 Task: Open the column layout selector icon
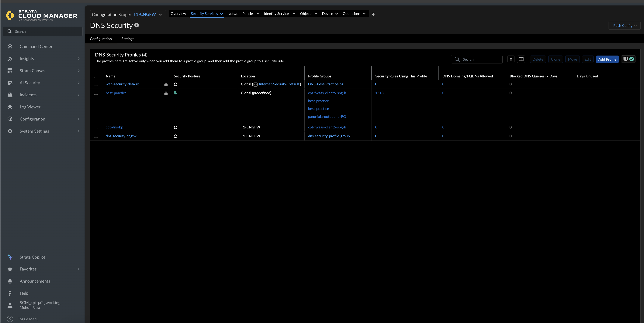pos(521,59)
